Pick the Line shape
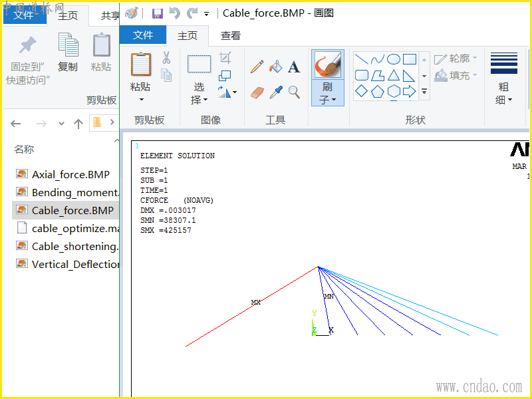Image resolution: width=532 pixels, height=399 pixels. tap(362, 59)
